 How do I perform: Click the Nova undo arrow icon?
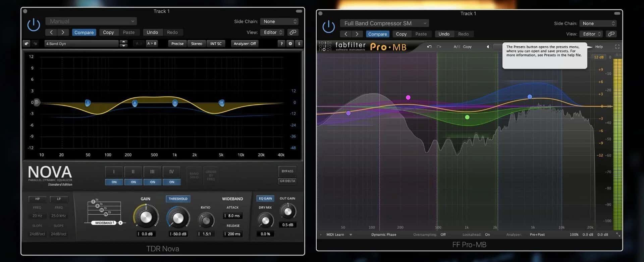point(26,44)
